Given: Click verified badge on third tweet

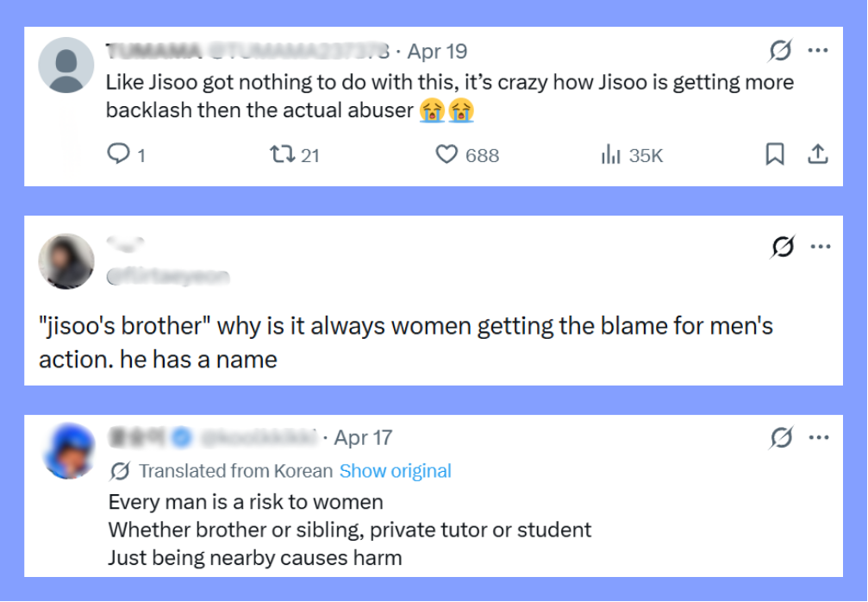Looking at the screenshot, I should tap(180, 438).
